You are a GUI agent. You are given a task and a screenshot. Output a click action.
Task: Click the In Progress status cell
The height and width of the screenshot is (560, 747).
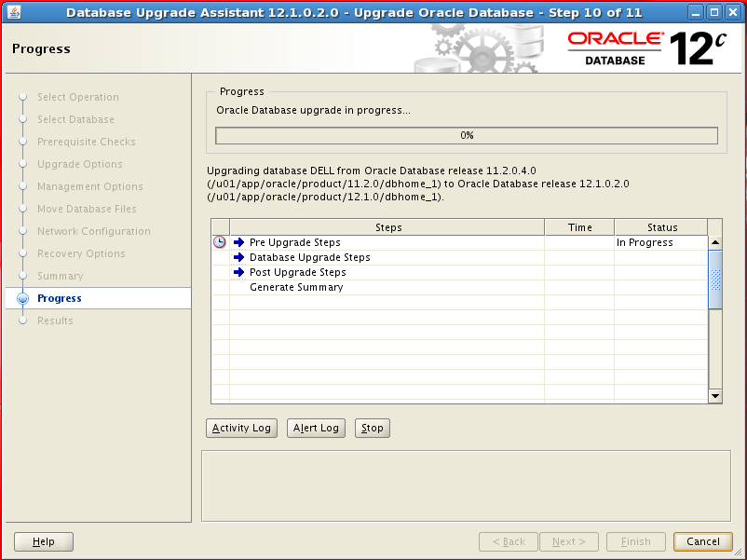pyautogui.click(x=661, y=242)
